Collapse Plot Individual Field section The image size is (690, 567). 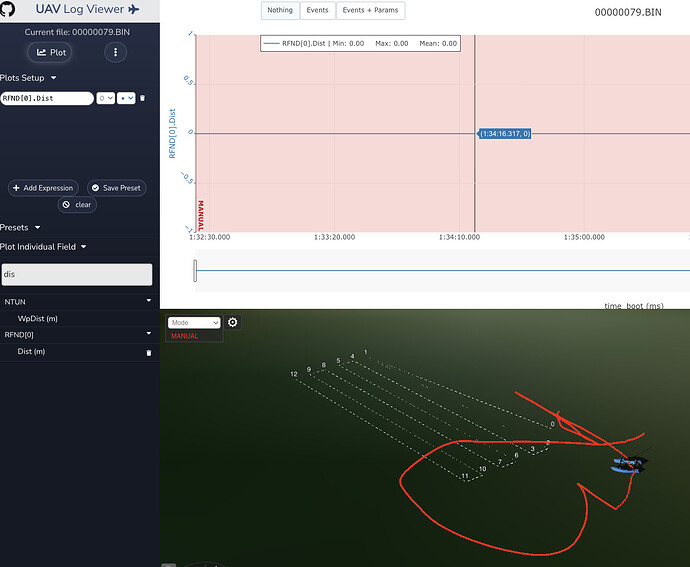coord(43,247)
